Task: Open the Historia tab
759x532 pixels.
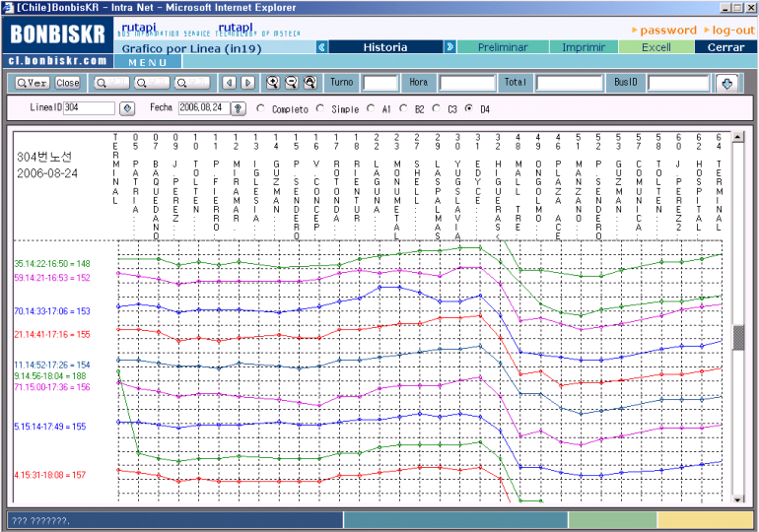Action: (385, 47)
